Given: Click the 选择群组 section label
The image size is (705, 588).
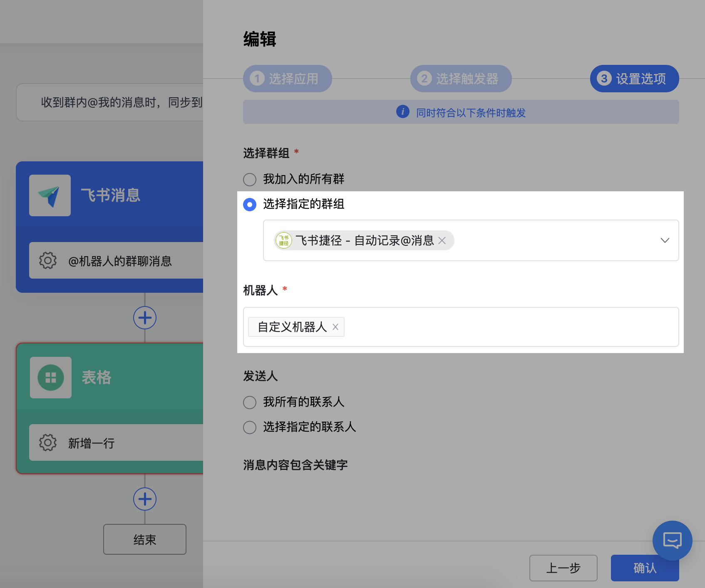Looking at the screenshot, I should (266, 153).
